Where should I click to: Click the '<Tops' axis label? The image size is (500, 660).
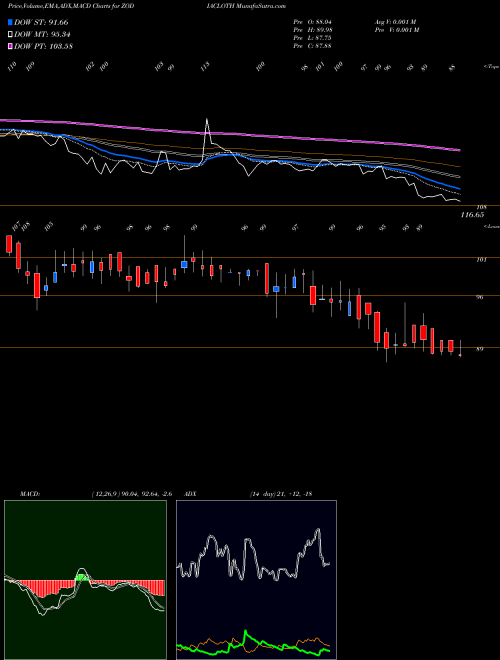click(x=491, y=67)
